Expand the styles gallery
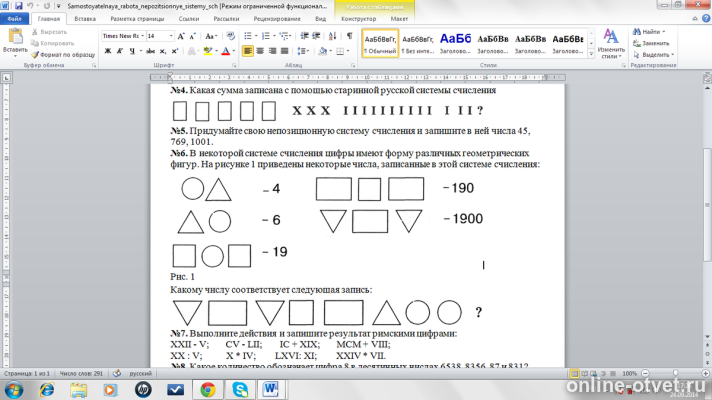 591,54
